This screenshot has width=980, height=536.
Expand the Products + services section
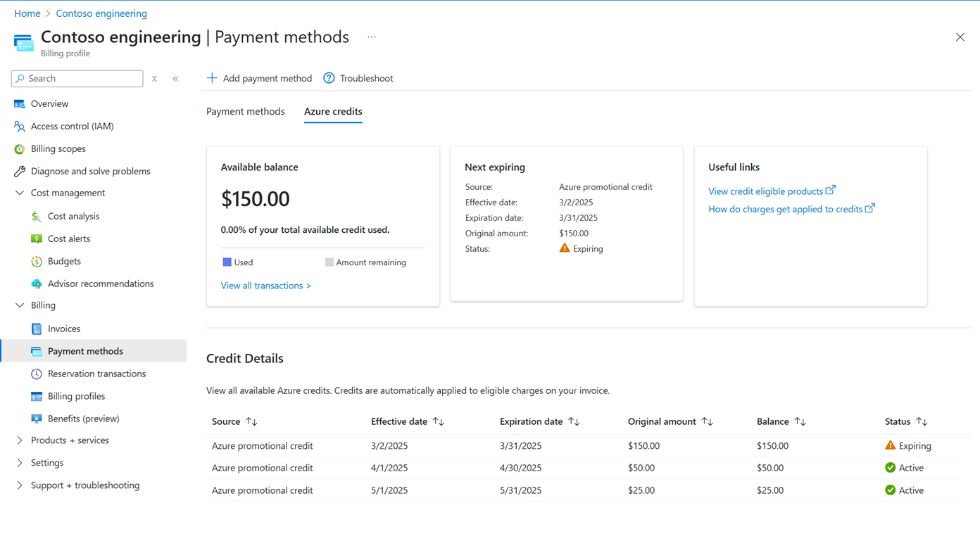click(19, 440)
